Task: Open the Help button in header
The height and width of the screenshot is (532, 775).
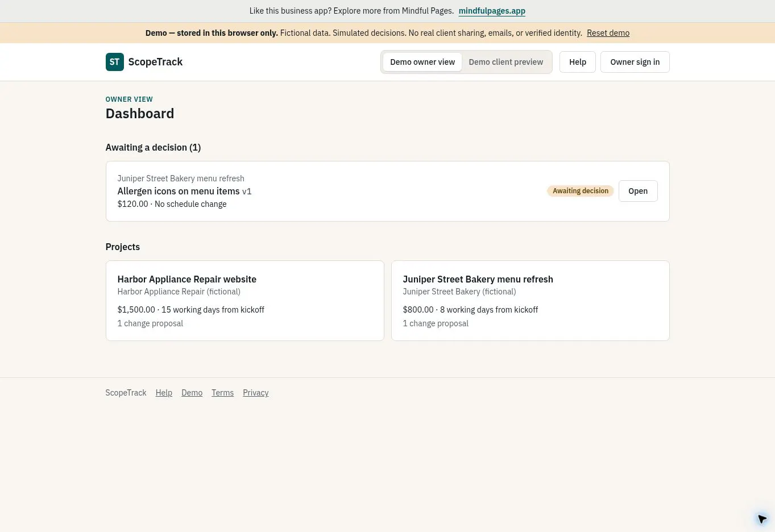Action: pos(578,62)
